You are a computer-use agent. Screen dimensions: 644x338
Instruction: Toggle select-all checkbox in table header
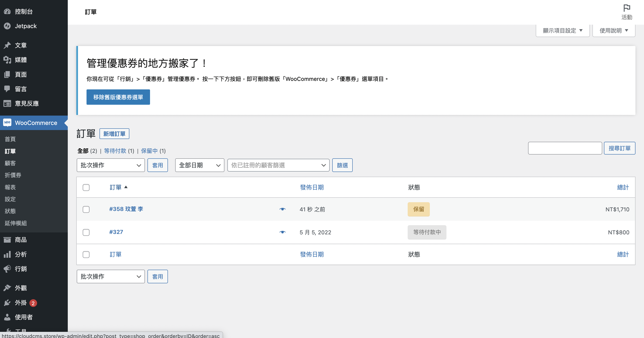pyautogui.click(x=86, y=188)
